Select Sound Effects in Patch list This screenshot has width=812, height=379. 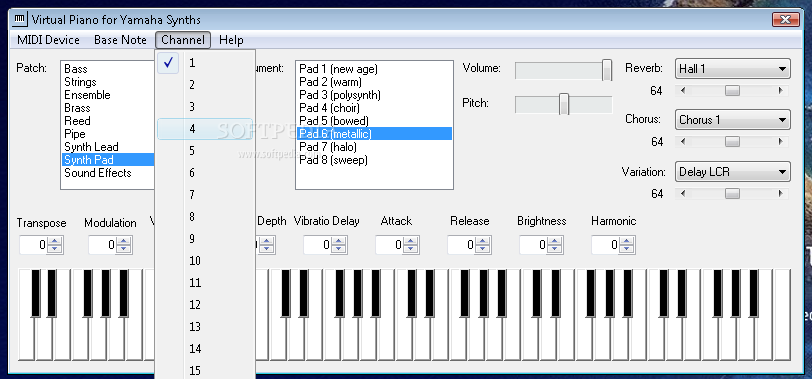tap(108, 173)
